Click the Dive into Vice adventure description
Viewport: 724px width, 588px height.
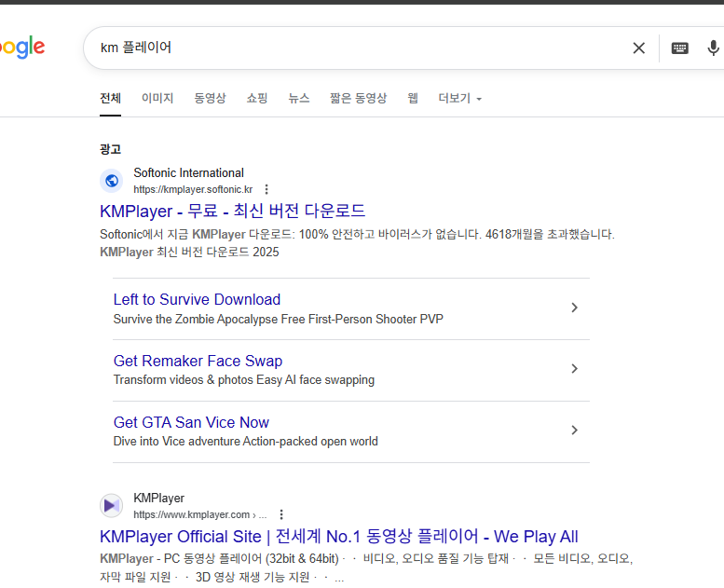246,441
